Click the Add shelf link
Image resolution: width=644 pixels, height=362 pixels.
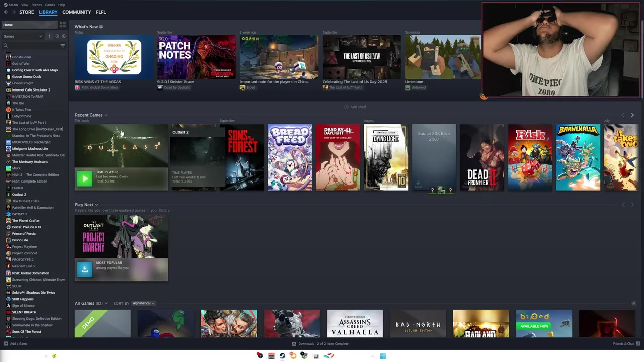tap(358, 107)
